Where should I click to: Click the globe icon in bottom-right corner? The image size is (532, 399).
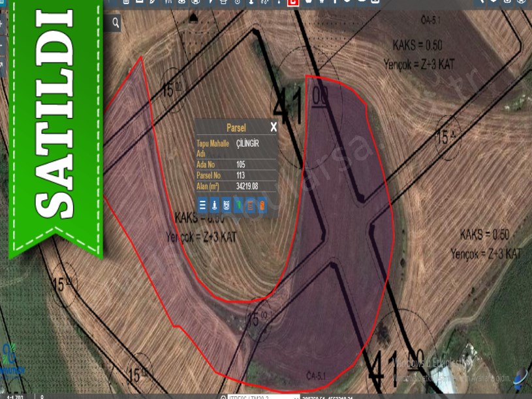520,377
